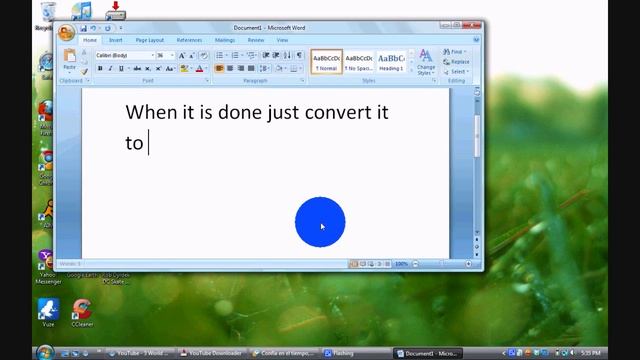This screenshot has width=640, height=360.
Task: Toggle strikethrough formatting
Action: pos(137,69)
